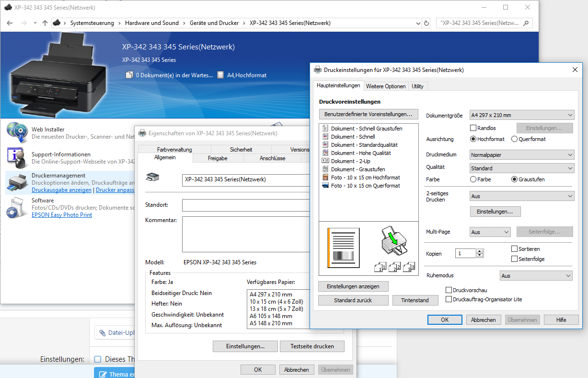Enable the Druckvorschau checkbox
588x378 pixels.
tap(449, 290)
